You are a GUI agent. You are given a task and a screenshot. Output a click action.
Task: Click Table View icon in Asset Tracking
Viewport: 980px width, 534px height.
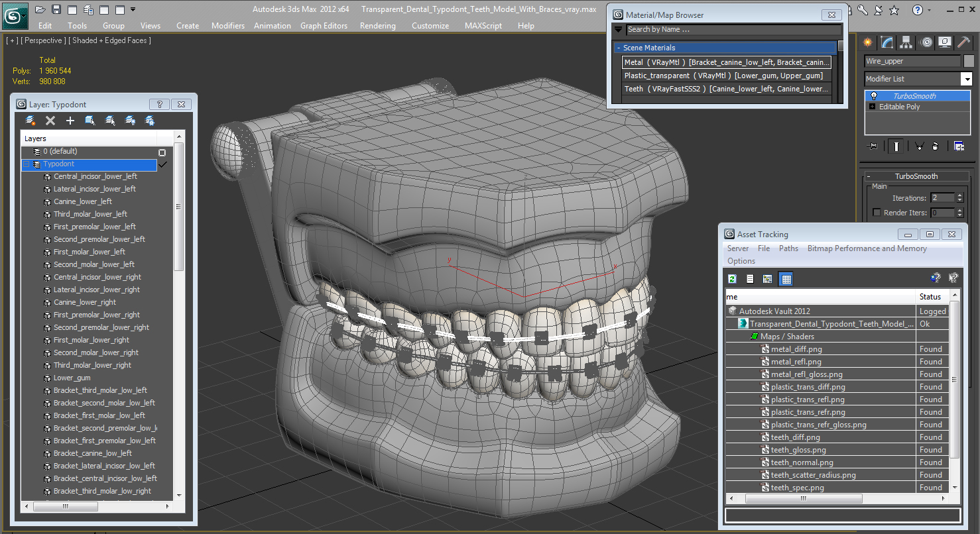click(786, 279)
